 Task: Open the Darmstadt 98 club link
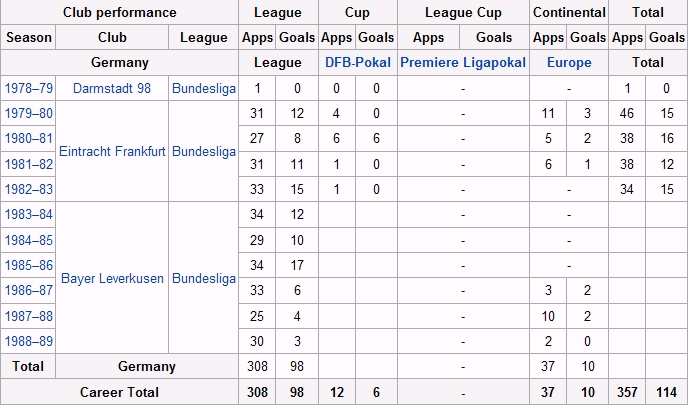click(112, 88)
